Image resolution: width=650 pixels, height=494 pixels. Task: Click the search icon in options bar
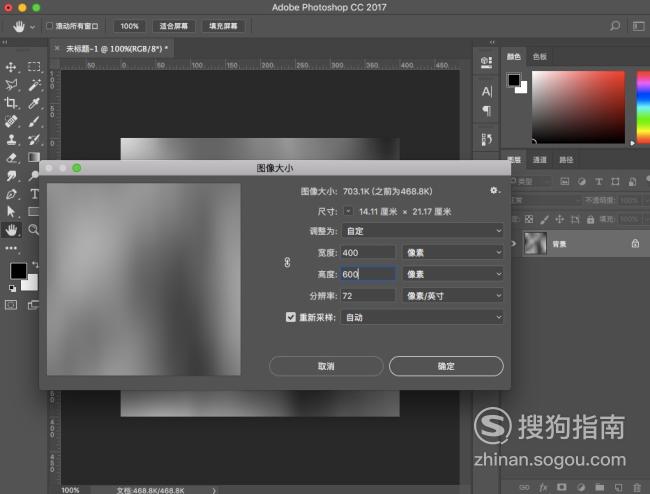615,26
